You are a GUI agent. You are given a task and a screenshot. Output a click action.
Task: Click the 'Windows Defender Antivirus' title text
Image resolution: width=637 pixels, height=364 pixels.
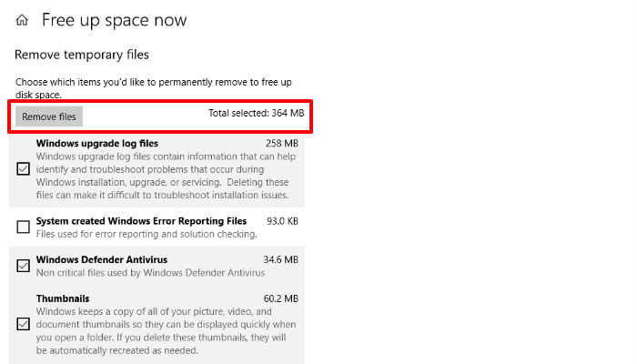[x=102, y=259]
